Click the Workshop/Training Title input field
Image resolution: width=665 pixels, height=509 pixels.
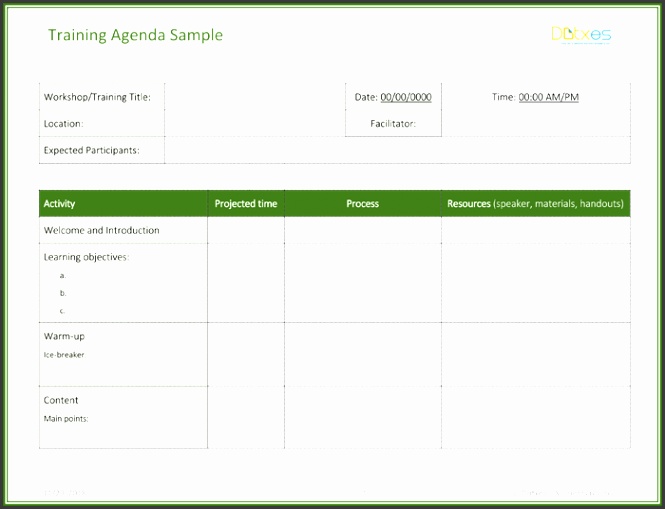pyautogui.click(x=254, y=97)
